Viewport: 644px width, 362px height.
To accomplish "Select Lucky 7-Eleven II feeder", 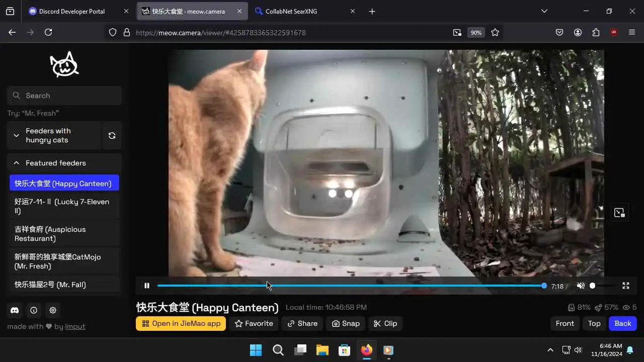I will [x=64, y=206].
